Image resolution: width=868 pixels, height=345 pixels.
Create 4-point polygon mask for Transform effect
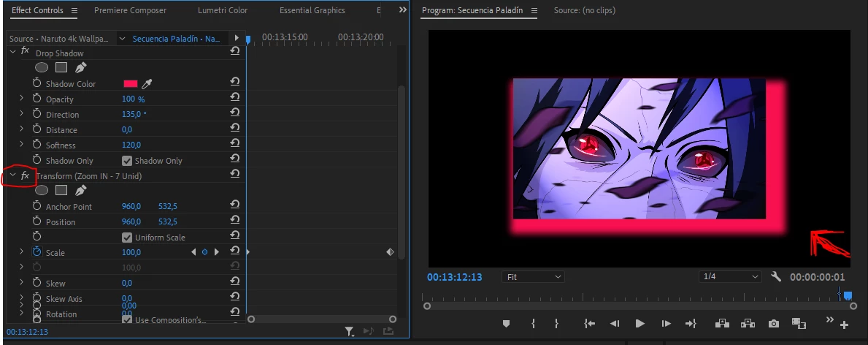coord(61,190)
